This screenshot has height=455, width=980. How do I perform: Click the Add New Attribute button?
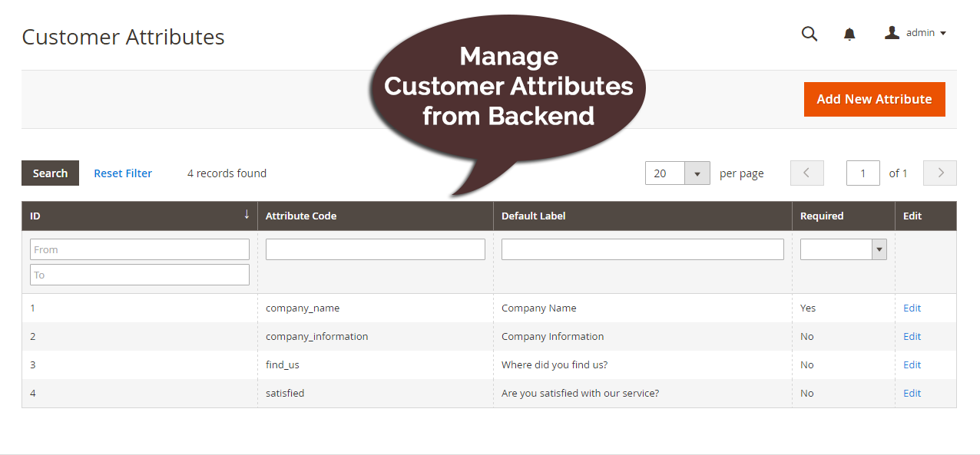click(x=874, y=99)
